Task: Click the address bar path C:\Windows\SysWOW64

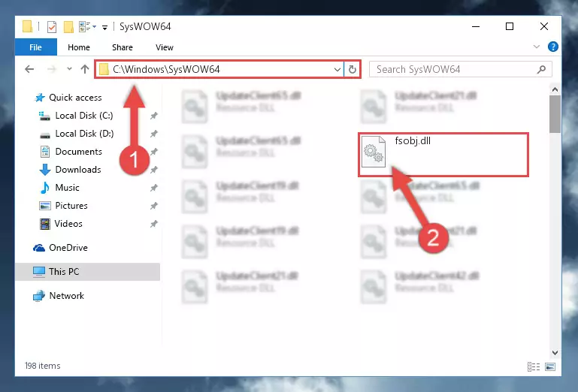Action: 166,69
